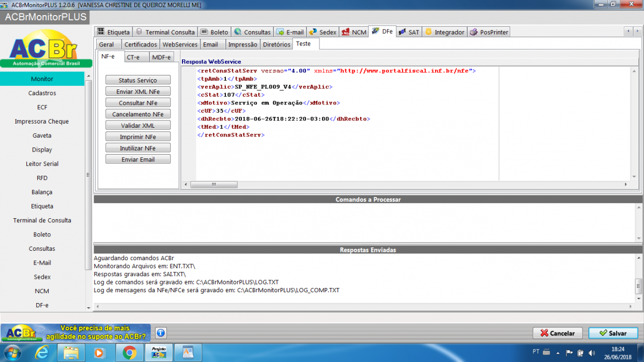Click the ACBr support banner
This screenshot has height=362, width=644.
pyautogui.click(x=75, y=333)
